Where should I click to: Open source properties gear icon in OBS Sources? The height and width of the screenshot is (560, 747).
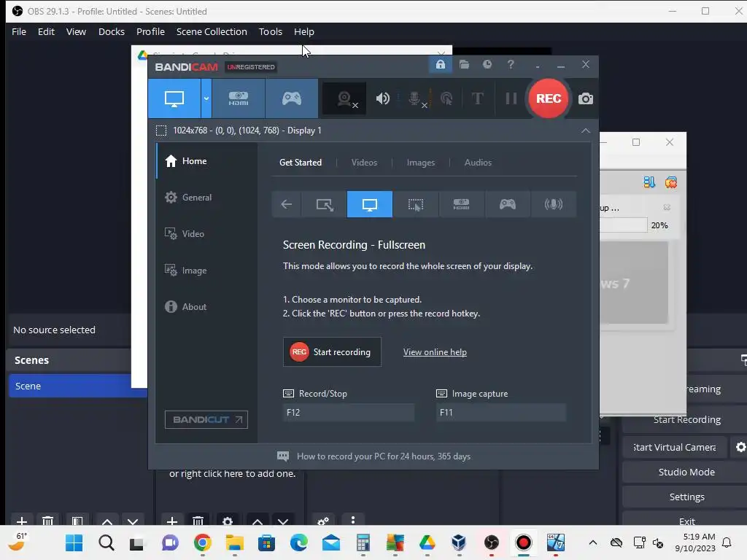point(228,521)
